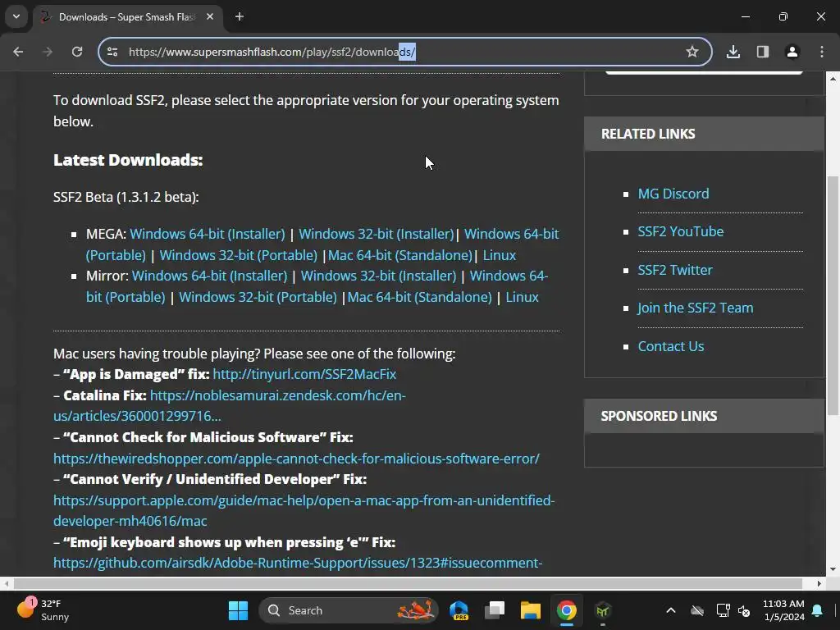Open Chrome downloads tray
840x630 pixels.
pos(733,52)
